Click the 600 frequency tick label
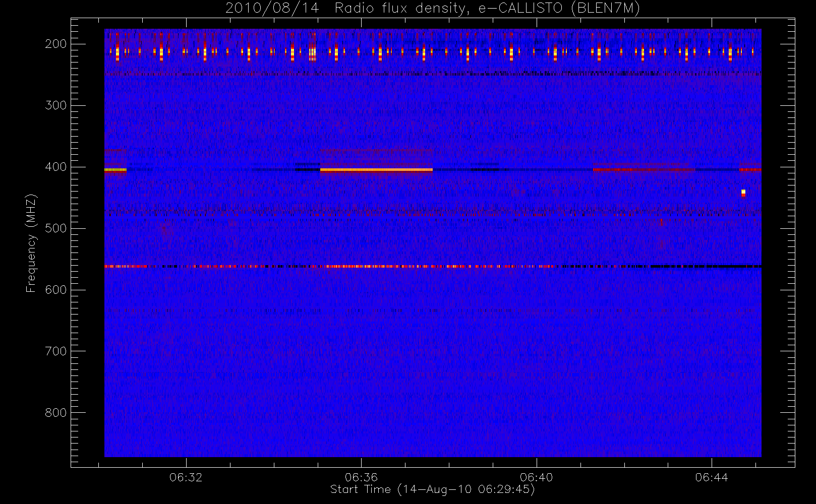 tap(56, 290)
